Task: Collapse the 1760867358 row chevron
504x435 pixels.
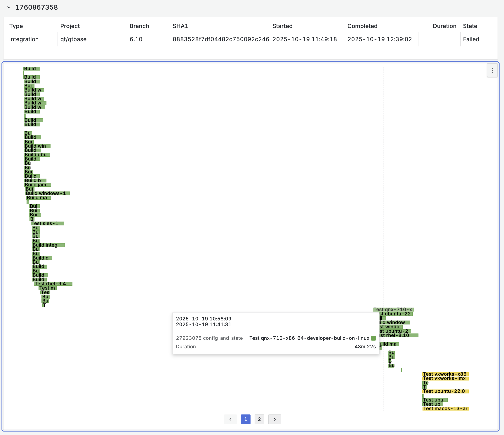Action: pyautogui.click(x=9, y=7)
